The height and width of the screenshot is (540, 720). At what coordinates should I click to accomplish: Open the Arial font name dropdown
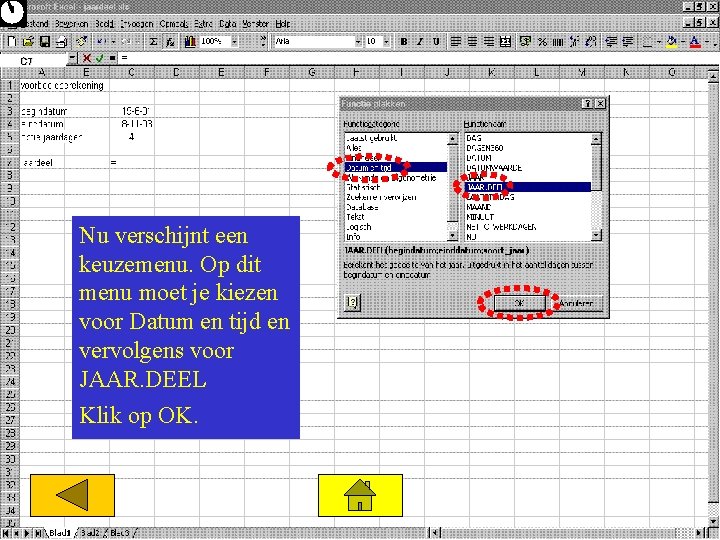point(358,42)
